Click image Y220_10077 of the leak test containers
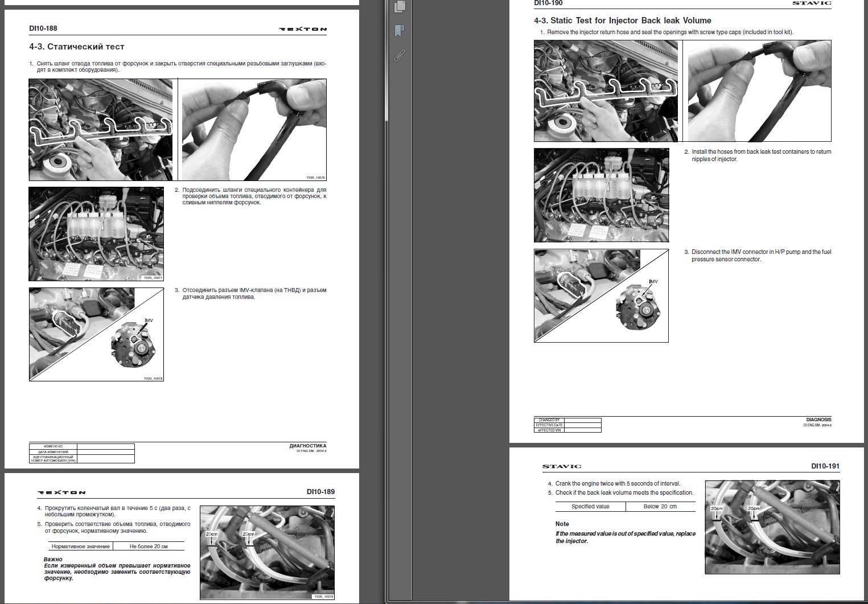The height and width of the screenshot is (604, 868). 96,234
